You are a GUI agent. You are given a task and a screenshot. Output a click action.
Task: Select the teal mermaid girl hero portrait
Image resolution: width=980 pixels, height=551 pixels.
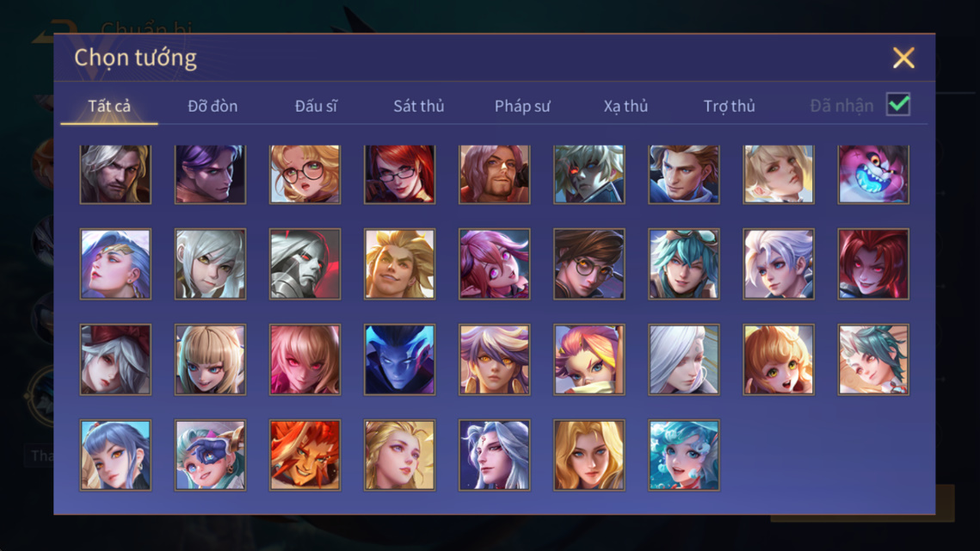click(x=684, y=455)
